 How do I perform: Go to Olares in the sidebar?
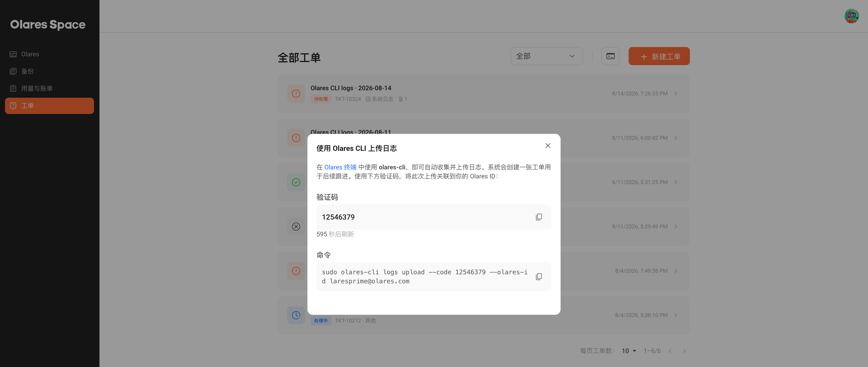click(50, 54)
